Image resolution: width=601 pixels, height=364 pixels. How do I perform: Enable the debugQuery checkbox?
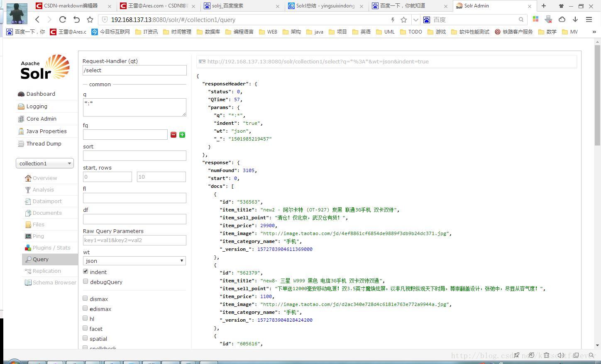click(86, 281)
